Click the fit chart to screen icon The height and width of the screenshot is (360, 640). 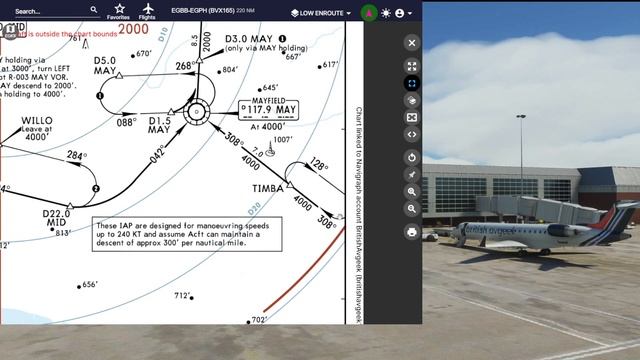click(x=412, y=118)
